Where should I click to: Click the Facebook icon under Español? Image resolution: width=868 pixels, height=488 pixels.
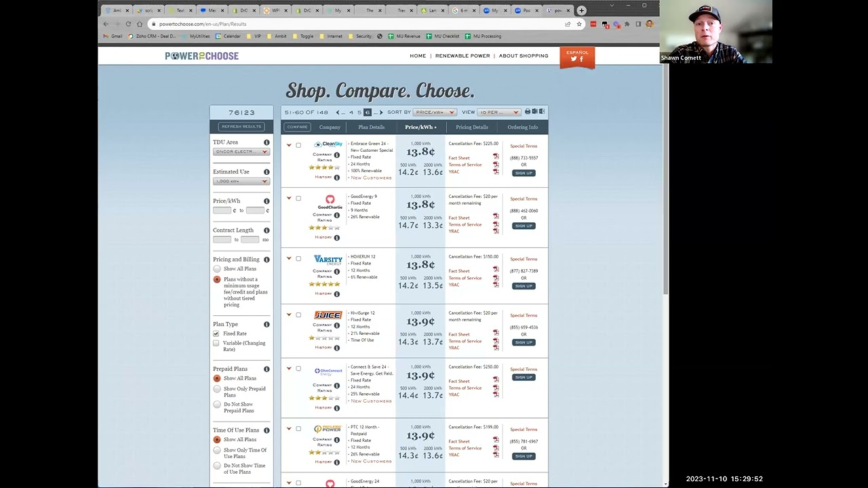click(x=581, y=59)
